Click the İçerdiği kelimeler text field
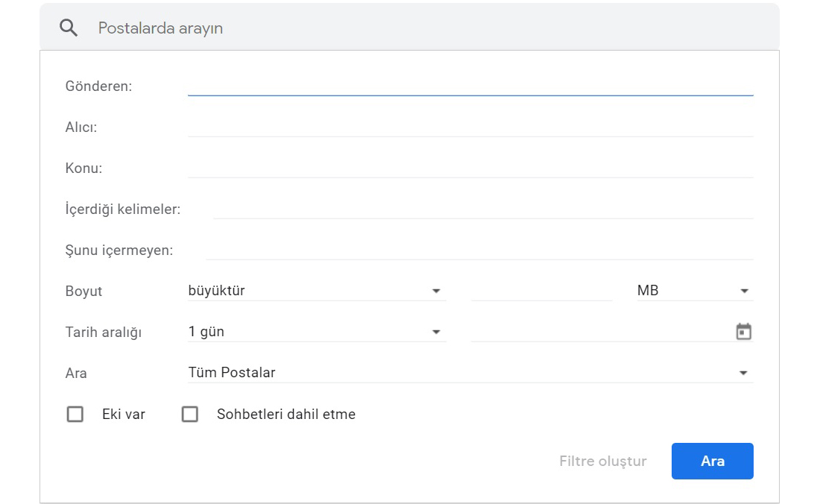The height and width of the screenshot is (504, 820). 482,209
